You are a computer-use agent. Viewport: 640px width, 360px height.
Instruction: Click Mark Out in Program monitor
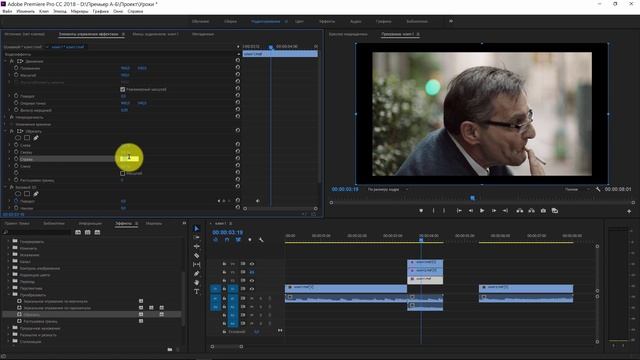[x=444, y=211]
